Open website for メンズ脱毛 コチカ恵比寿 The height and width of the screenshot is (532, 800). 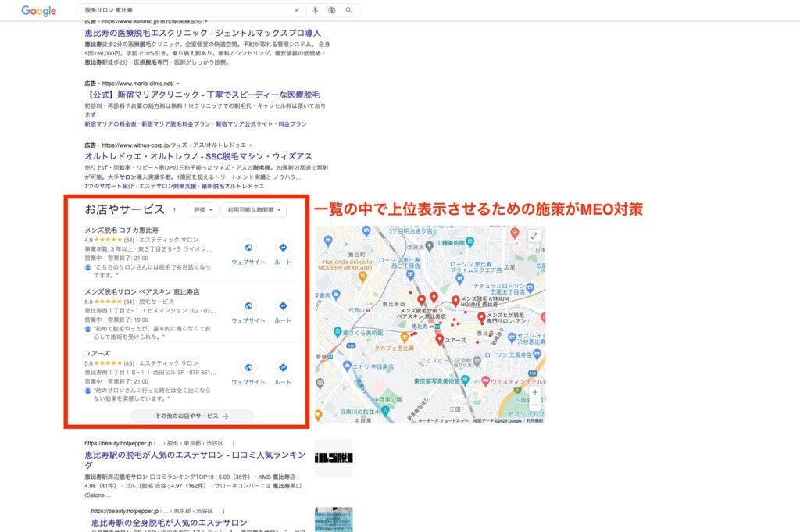pyautogui.click(x=248, y=252)
